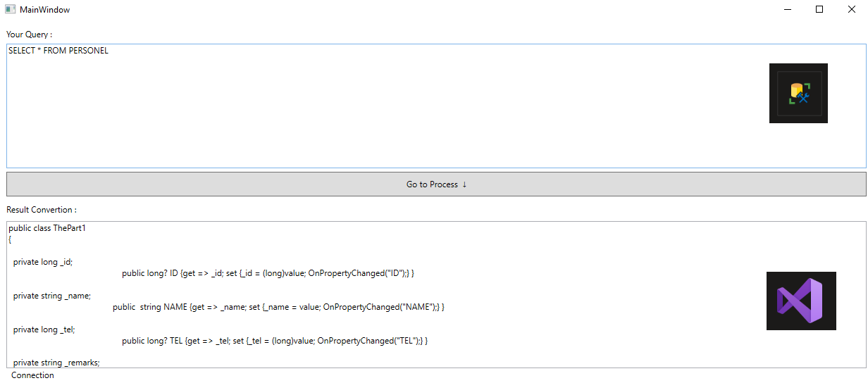Click the 'public long? TEL' property line

click(x=275, y=341)
